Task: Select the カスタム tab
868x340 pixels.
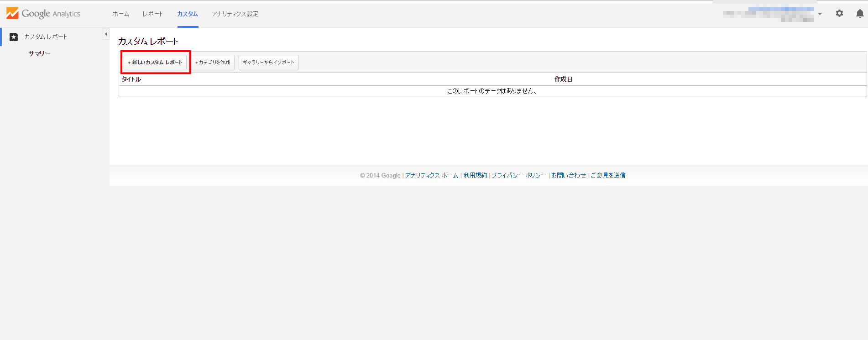Action: tap(188, 14)
